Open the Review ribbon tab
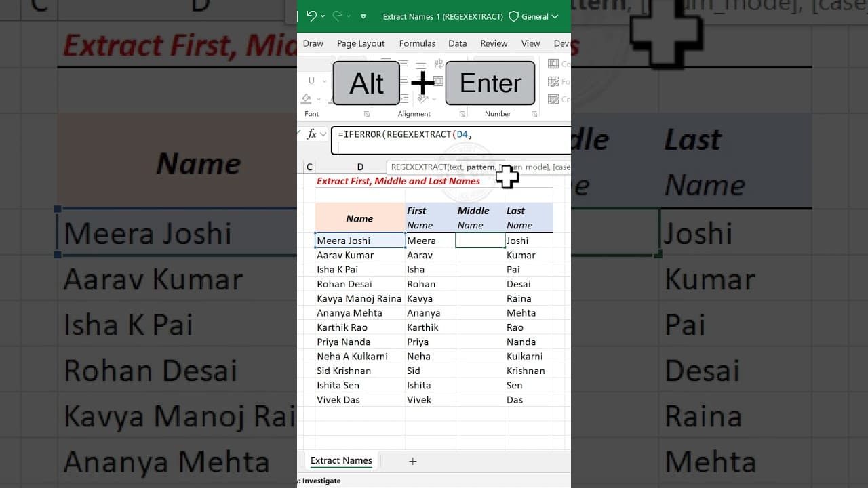The height and width of the screenshot is (488, 868). tap(494, 43)
